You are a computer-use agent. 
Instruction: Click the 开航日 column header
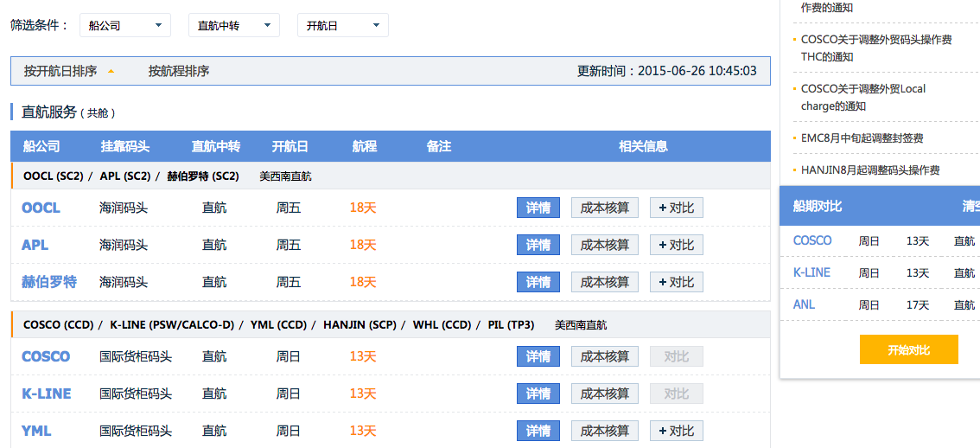(290, 147)
